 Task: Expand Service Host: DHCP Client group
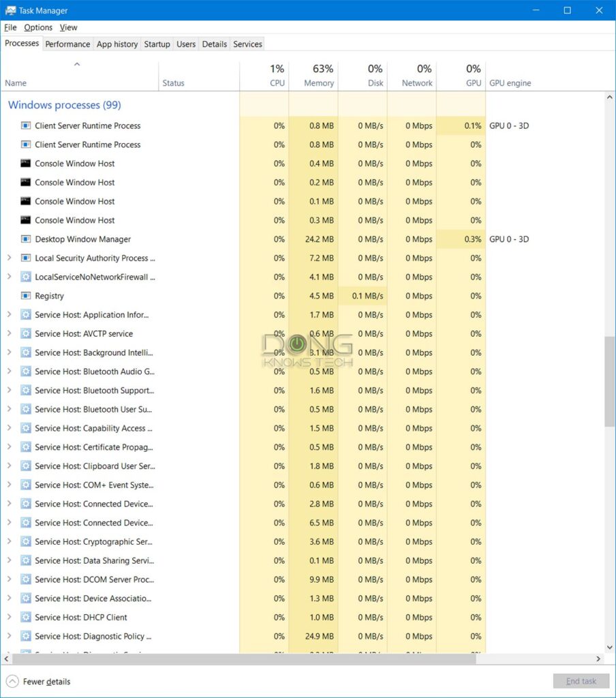pos(9,617)
